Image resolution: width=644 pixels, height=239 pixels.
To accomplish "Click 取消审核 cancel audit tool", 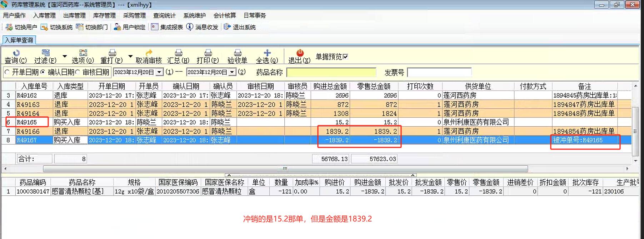I will click(149, 57).
